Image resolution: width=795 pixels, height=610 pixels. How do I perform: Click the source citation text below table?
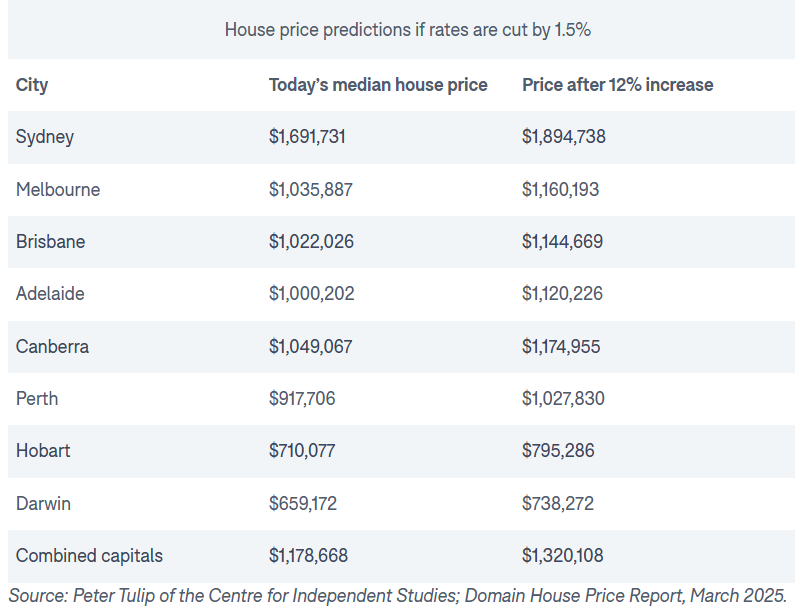pos(398,595)
